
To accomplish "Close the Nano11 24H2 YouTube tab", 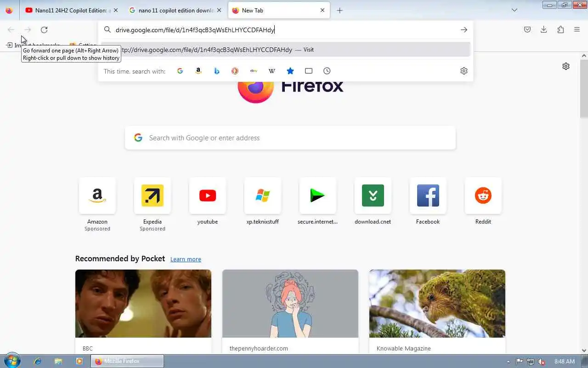I will pyautogui.click(x=116, y=11).
